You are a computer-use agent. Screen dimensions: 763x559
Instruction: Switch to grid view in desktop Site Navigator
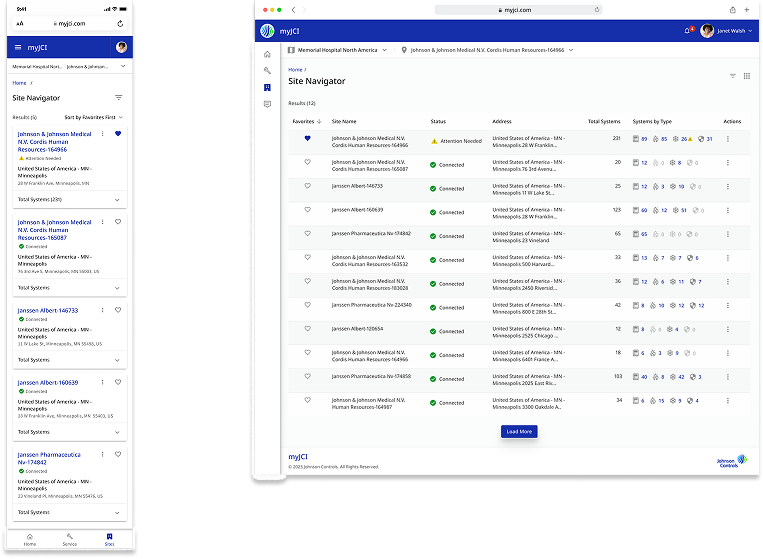coord(746,76)
